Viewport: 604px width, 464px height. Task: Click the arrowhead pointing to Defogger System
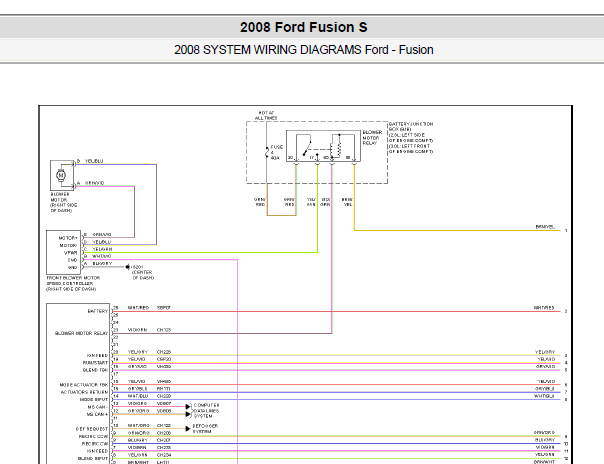pos(188,429)
